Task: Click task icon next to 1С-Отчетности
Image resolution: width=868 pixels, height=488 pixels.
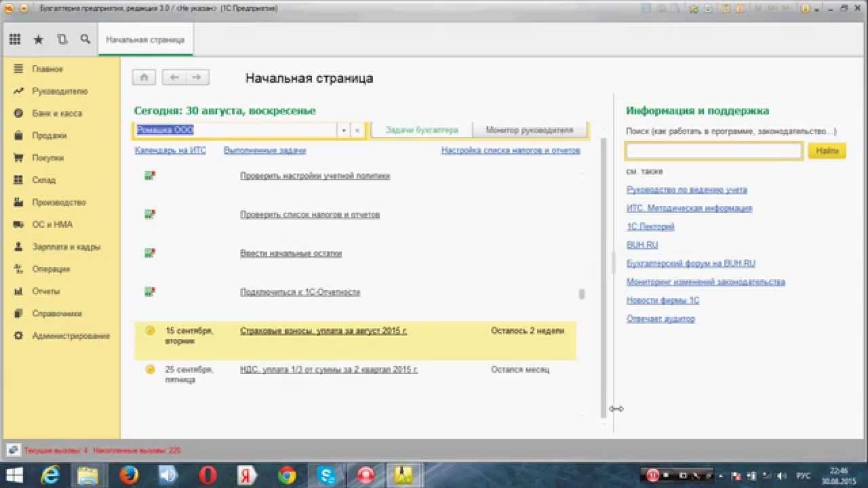Action: [149, 292]
